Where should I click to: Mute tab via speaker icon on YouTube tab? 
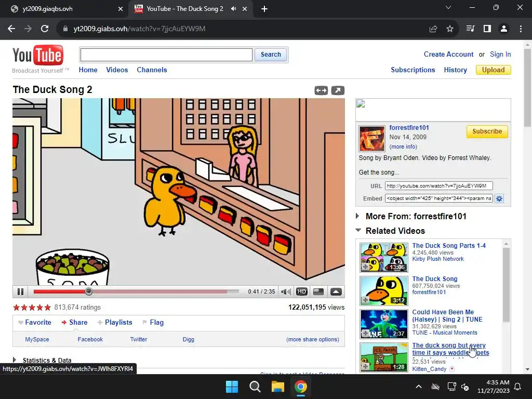click(233, 9)
